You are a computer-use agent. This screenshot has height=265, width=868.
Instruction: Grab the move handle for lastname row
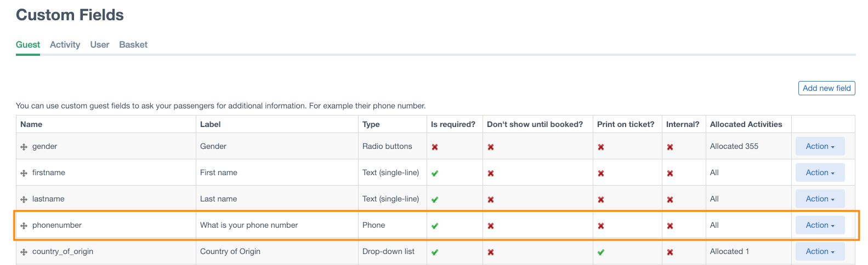(24, 199)
